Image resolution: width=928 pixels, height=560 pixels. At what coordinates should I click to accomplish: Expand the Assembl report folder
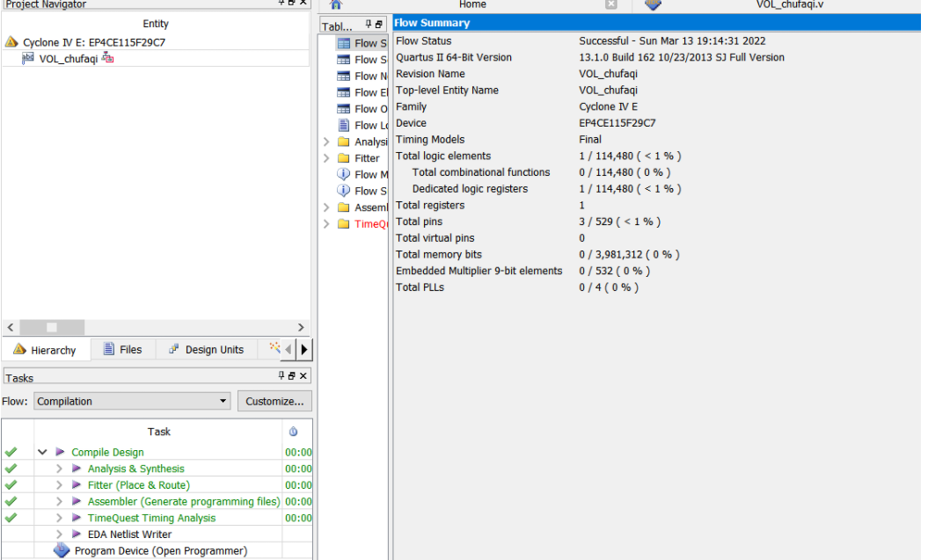point(326,207)
